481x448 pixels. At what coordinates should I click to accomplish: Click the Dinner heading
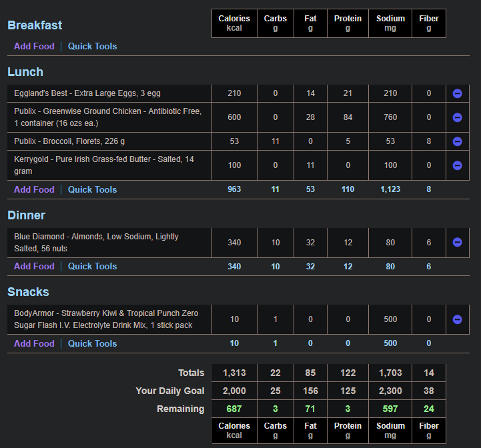click(x=27, y=215)
